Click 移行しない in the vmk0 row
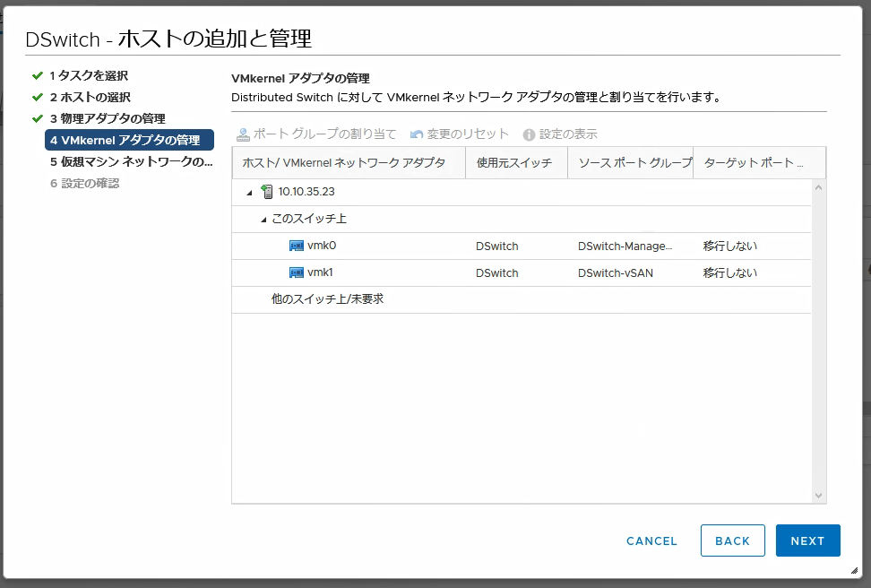Screen dimensions: 871x588 coord(730,246)
